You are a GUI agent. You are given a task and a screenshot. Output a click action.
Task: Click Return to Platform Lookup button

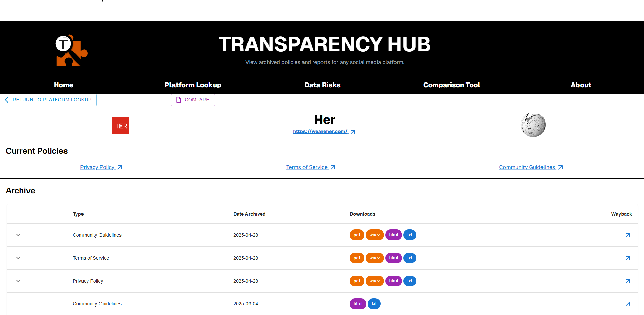pos(48,100)
